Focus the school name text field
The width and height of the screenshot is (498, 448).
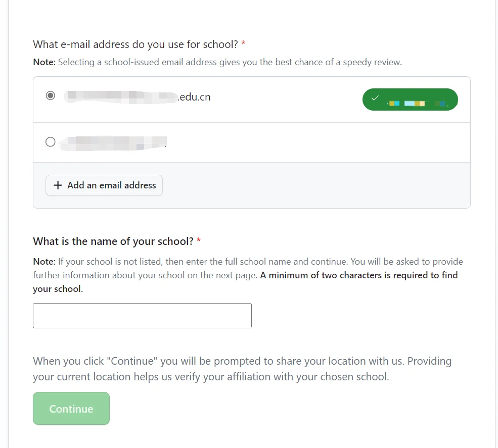(142, 316)
